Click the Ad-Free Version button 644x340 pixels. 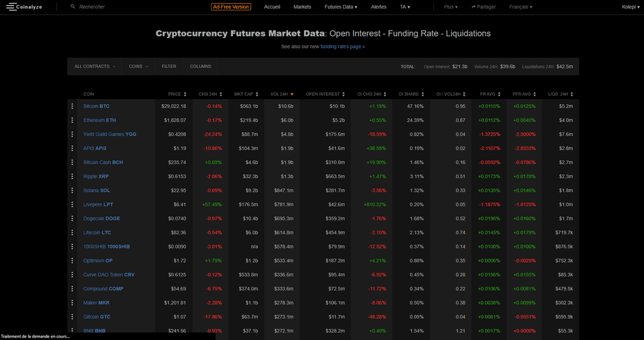[231, 7]
